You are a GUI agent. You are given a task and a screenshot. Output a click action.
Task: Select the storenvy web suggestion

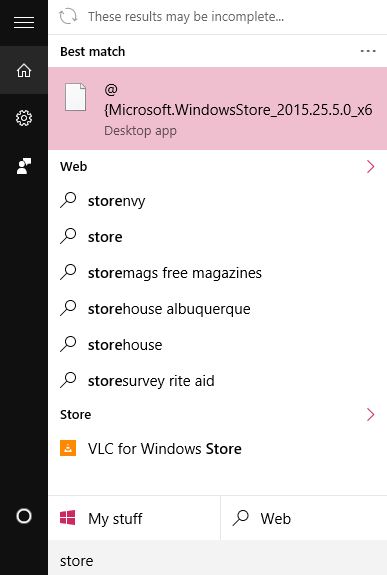[x=218, y=201]
